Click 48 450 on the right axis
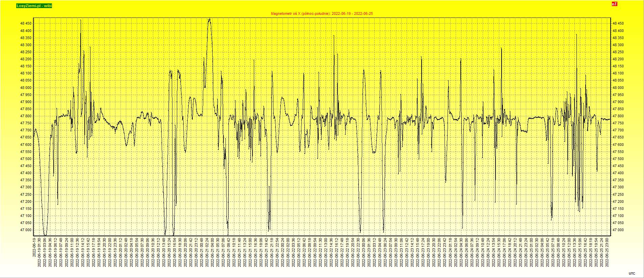Viewport: 644px width, 278px height. (618, 24)
